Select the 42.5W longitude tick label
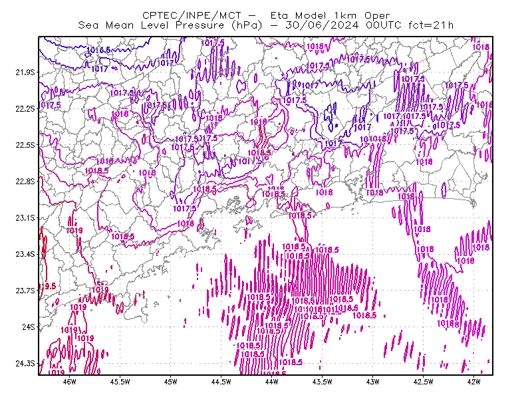Viewport: 532px width, 411px height. [424, 382]
